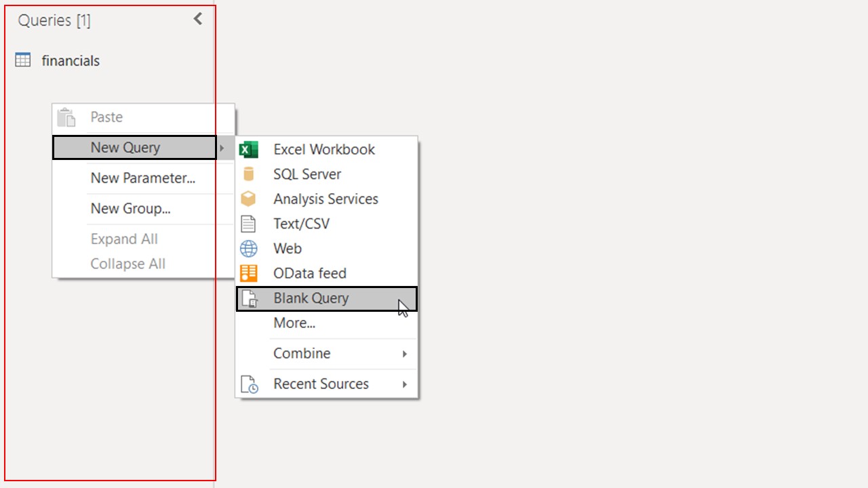Choose New Group... from the context menu
The image size is (868, 488).
click(x=130, y=209)
